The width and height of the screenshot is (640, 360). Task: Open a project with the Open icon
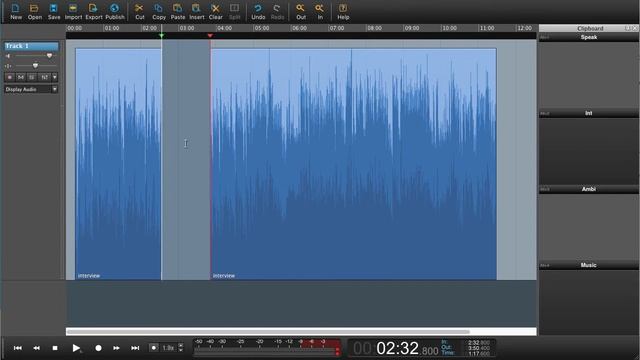click(x=35, y=11)
